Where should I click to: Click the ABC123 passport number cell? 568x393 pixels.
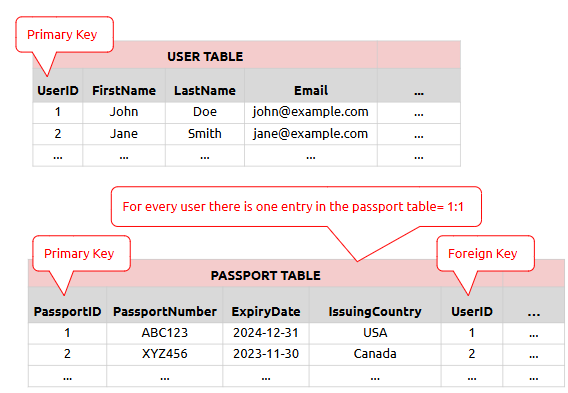click(165, 333)
